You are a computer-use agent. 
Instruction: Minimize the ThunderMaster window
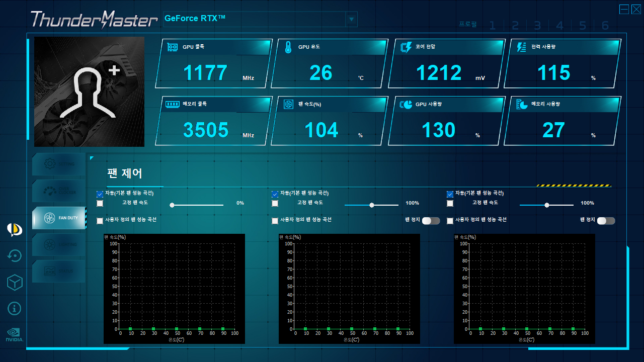point(624,9)
